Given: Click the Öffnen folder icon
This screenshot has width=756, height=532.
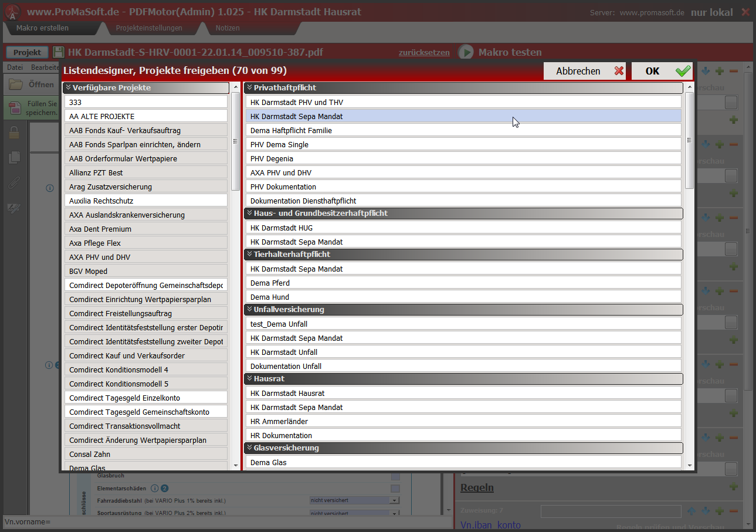Looking at the screenshot, I should click(x=15, y=84).
